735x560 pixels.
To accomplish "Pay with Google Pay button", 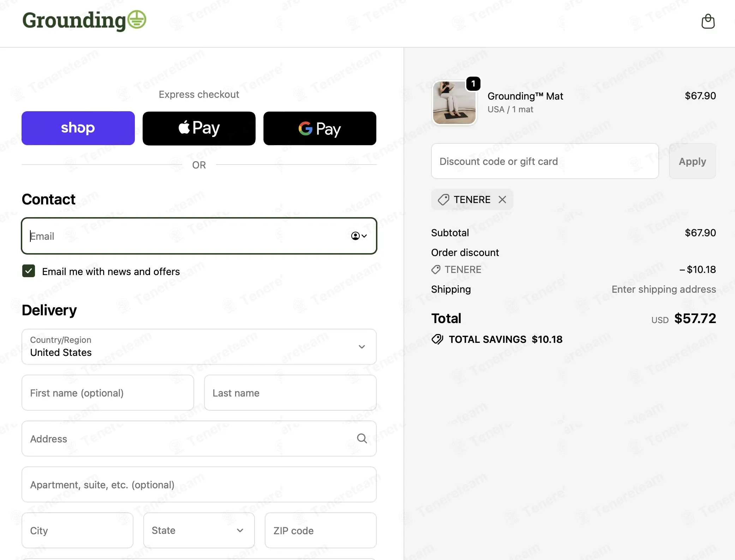I will (x=320, y=128).
